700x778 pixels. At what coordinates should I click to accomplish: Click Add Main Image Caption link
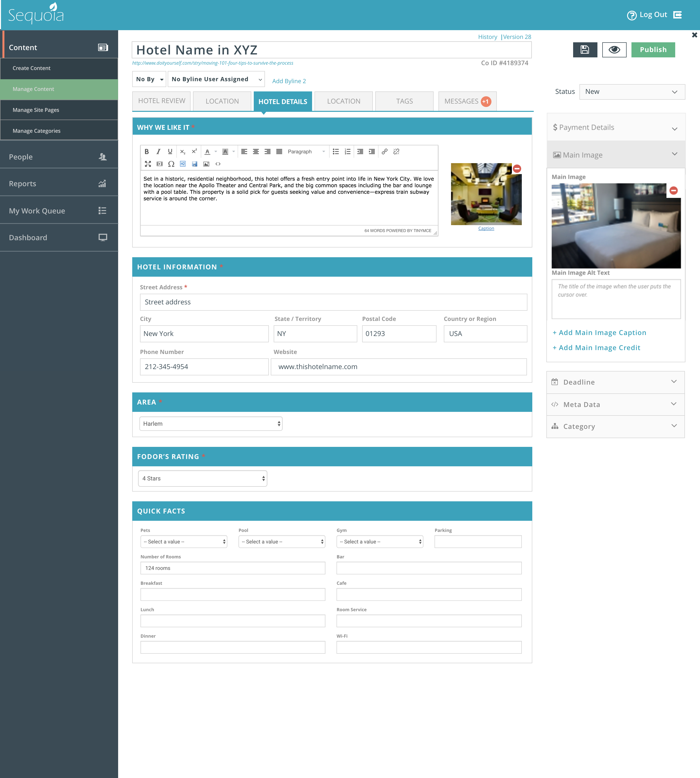599,332
